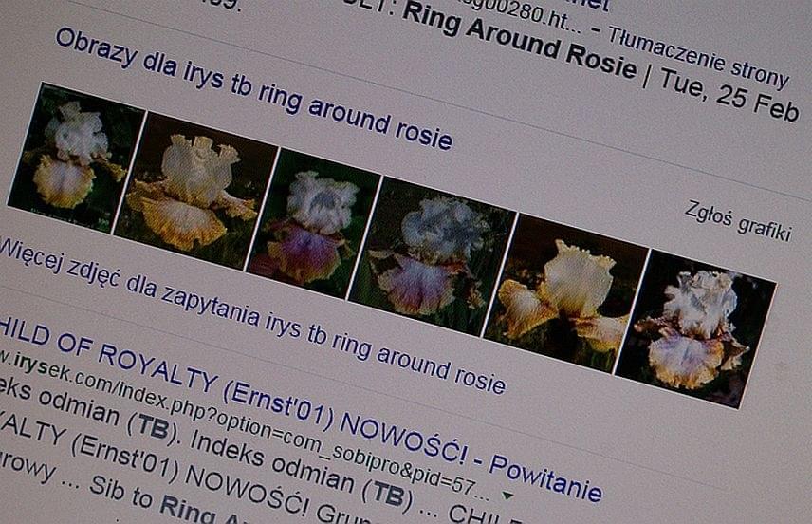
Task: Open third iris thumbnail with purple falls
Action: (x=313, y=224)
